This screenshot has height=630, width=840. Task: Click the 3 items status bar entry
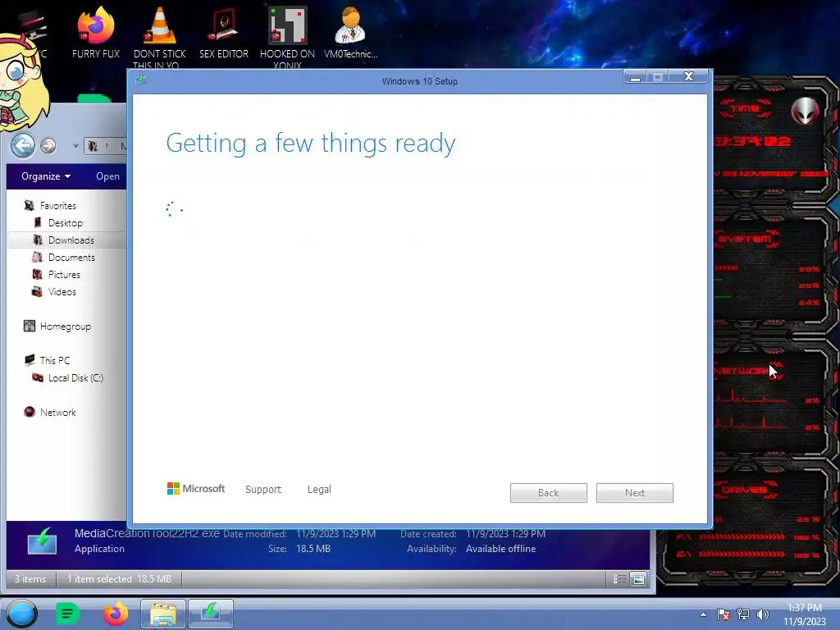[30, 579]
